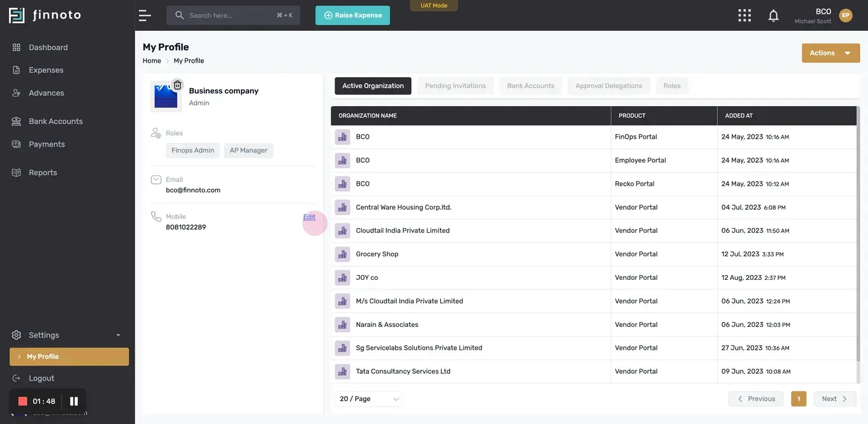Screen dimensions: 868x424
Task: Click the Dashboard sidebar icon
Action: pos(16,47)
